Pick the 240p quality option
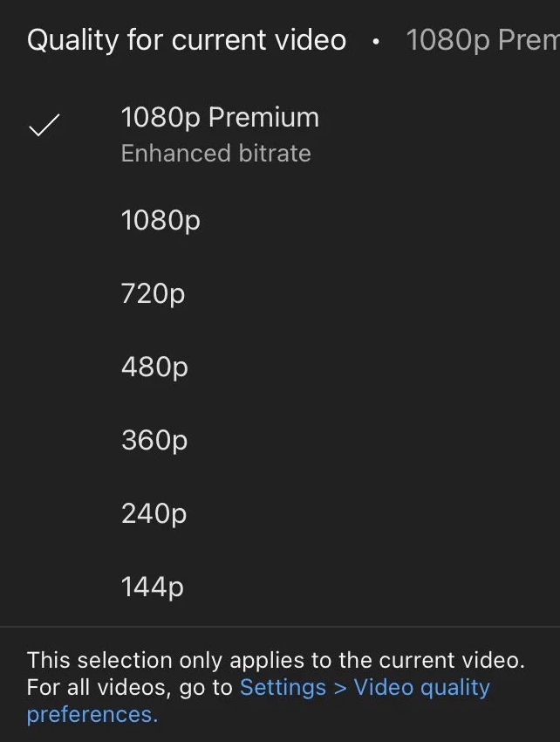Viewport: 560px width, 742px height. [154, 513]
